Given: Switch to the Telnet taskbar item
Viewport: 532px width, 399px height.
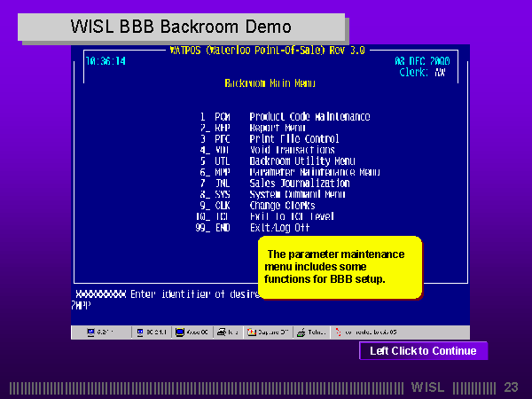Looking at the screenshot, I should pyautogui.click(x=311, y=332).
